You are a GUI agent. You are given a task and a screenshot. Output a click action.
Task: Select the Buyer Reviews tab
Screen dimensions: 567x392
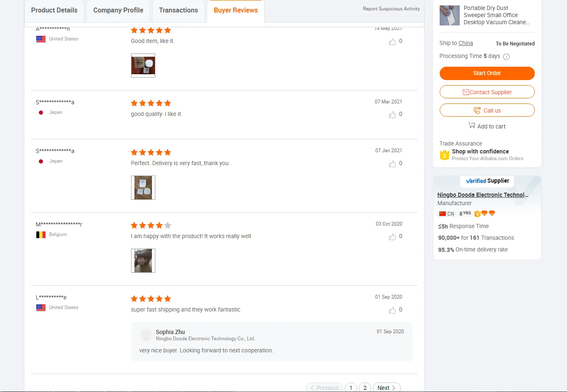pos(236,10)
